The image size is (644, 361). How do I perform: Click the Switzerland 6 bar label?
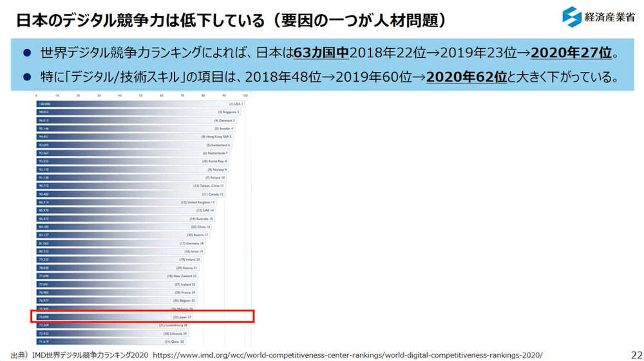pos(218,145)
